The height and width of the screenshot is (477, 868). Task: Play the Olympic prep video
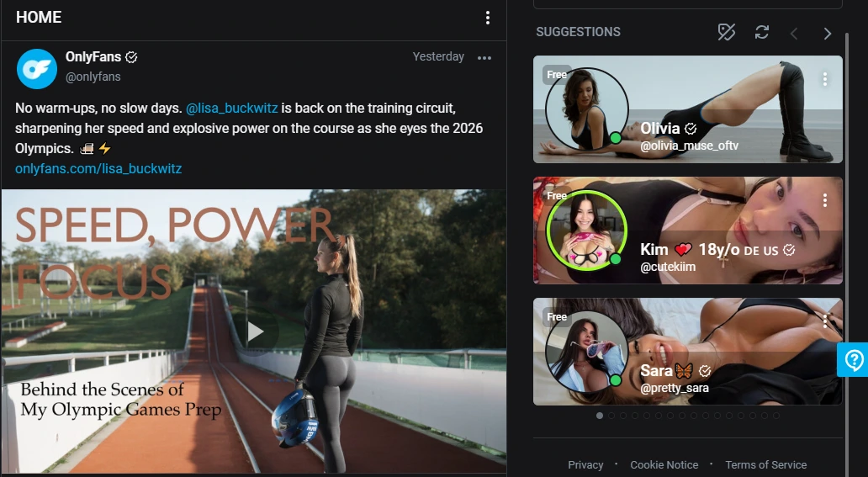[256, 331]
